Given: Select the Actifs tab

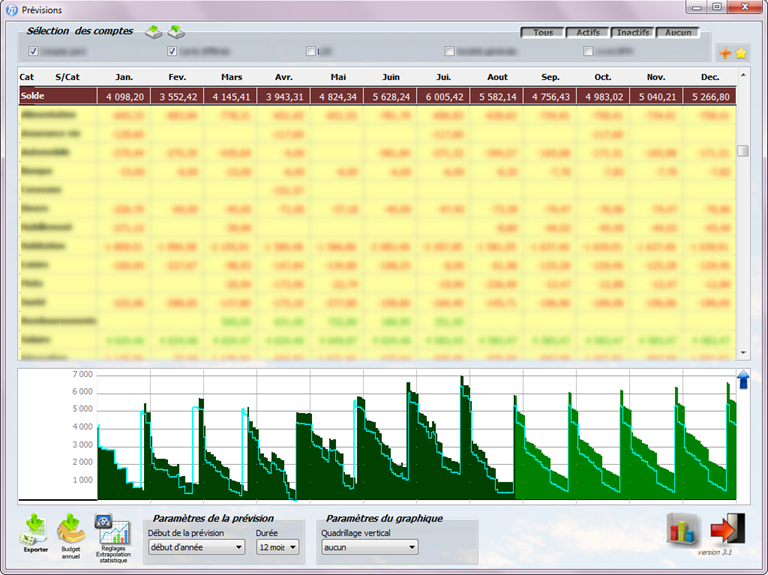Looking at the screenshot, I should [x=588, y=32].
